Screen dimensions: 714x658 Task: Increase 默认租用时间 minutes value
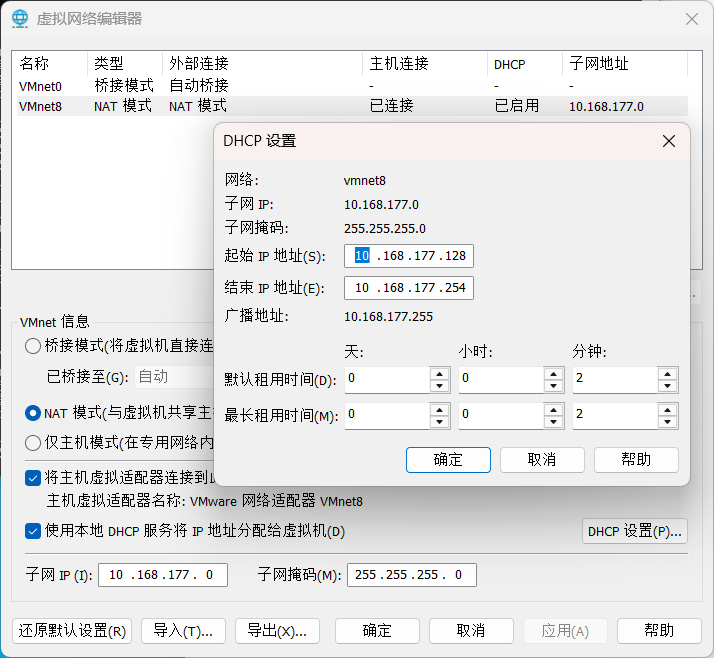tap(668, 374)
